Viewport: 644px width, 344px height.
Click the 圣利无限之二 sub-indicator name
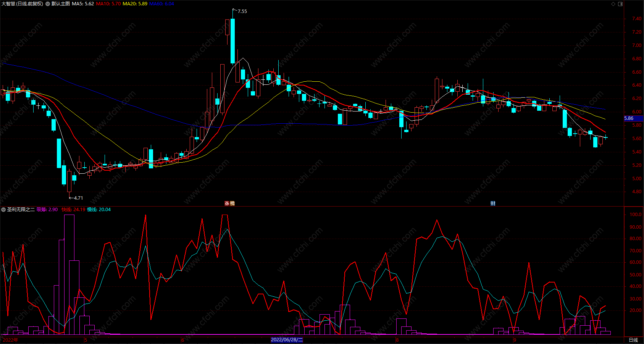[x=21, y=210]
